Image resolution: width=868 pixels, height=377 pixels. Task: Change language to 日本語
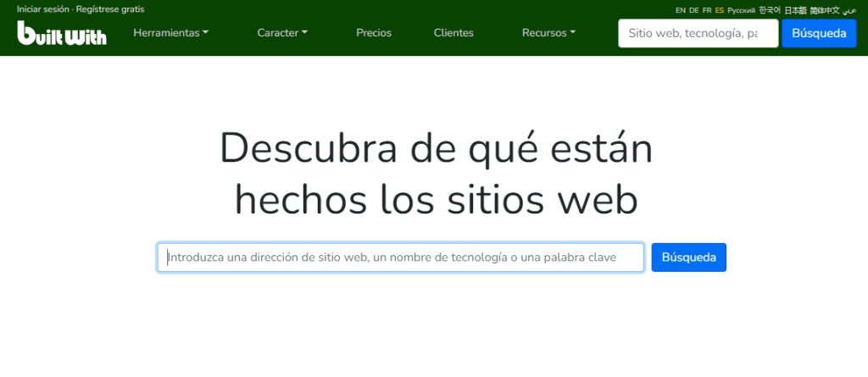click(795, 10)
